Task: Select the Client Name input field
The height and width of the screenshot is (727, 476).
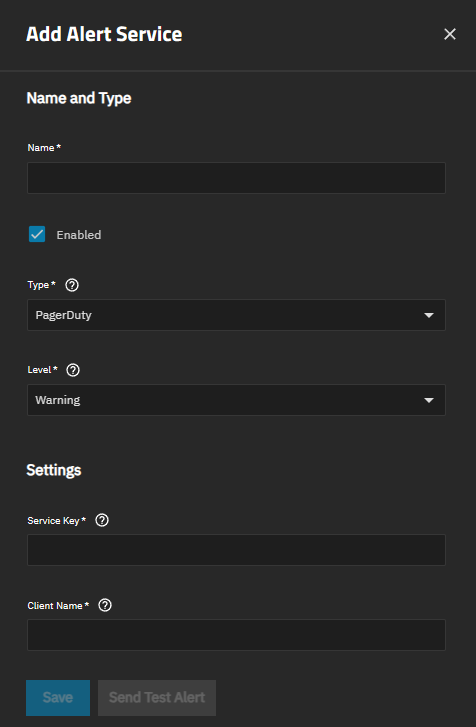Action: [x=236, y=635]
